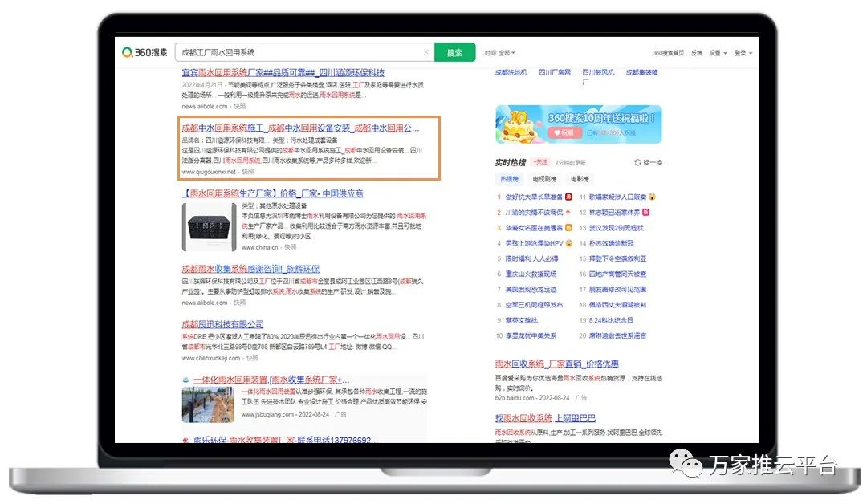
Task: Clear the search box with X icon
Action: click(x=426, y=52)
